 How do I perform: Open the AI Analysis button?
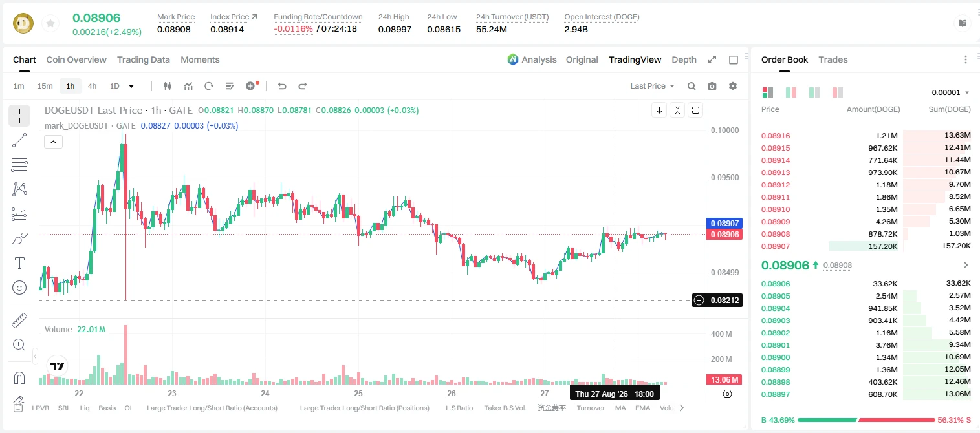coord(532,59)
